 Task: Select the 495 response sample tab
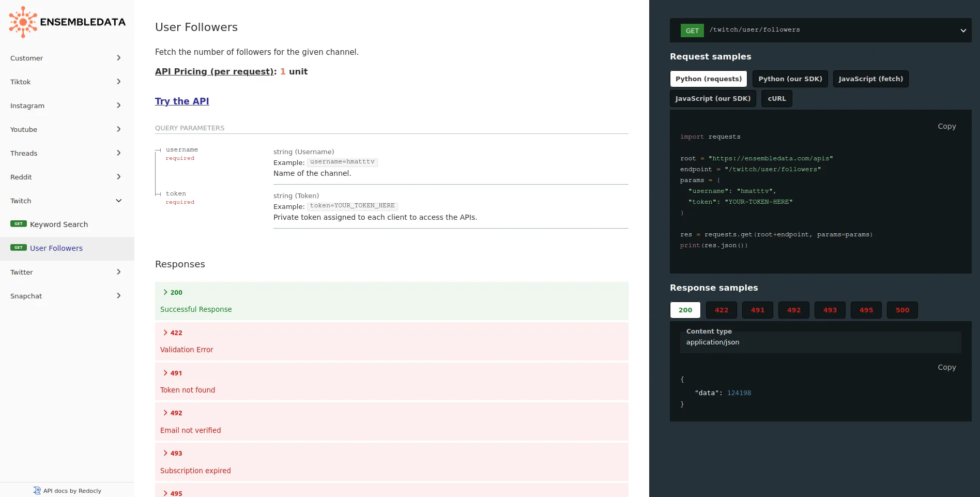[866, 310]
